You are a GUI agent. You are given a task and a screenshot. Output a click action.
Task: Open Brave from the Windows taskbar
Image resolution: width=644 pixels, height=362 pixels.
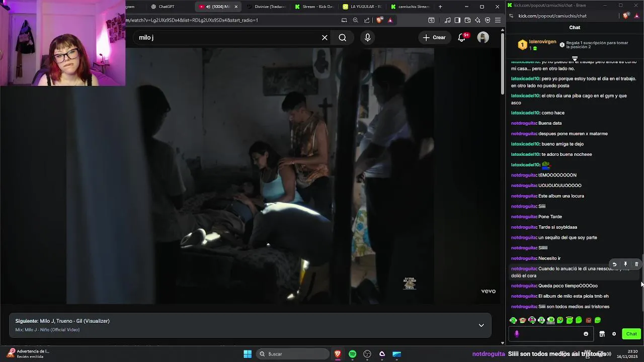(x=338, y=354)
